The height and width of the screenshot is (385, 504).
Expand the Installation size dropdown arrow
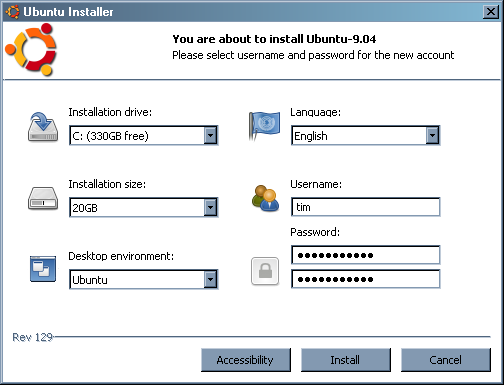coord(210,207)
